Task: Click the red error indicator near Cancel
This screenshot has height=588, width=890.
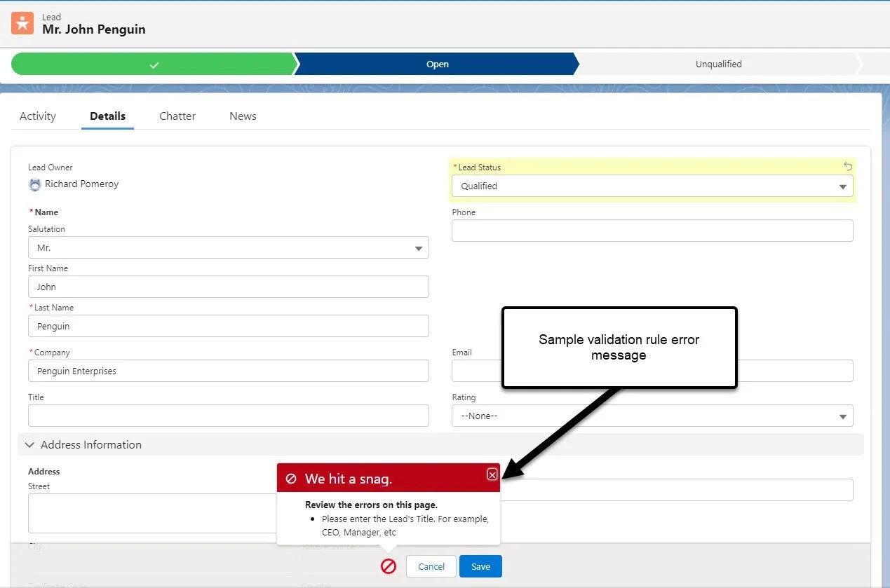Action: (x=389, y=566)
